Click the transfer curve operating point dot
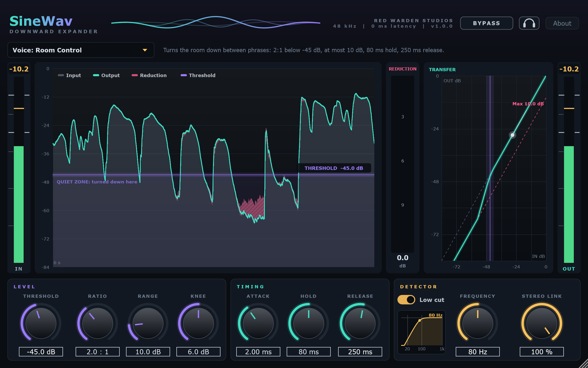The height and width of the screenshot is (368, 588). [x=512, y=135]
